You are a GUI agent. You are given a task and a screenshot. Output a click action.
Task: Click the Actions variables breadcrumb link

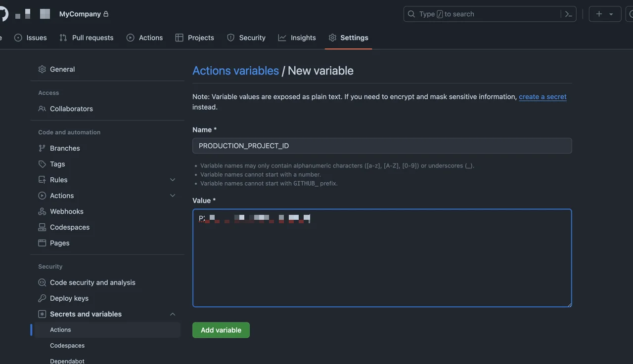[x=236, y=71]
